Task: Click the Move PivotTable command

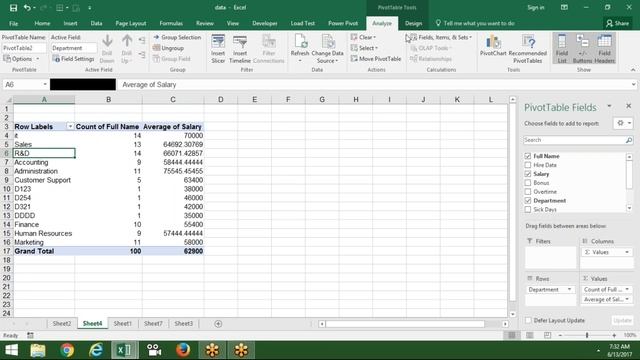Action: [376, 59]
